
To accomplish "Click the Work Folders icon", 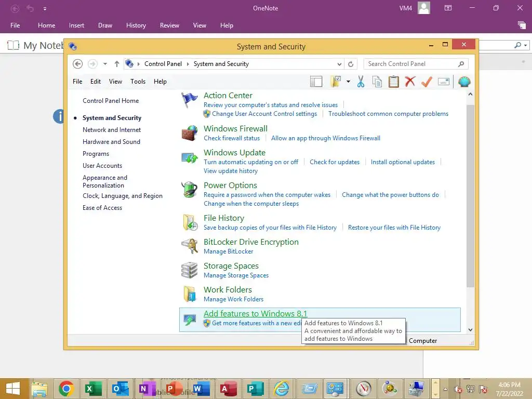I will tap(190, 294).
